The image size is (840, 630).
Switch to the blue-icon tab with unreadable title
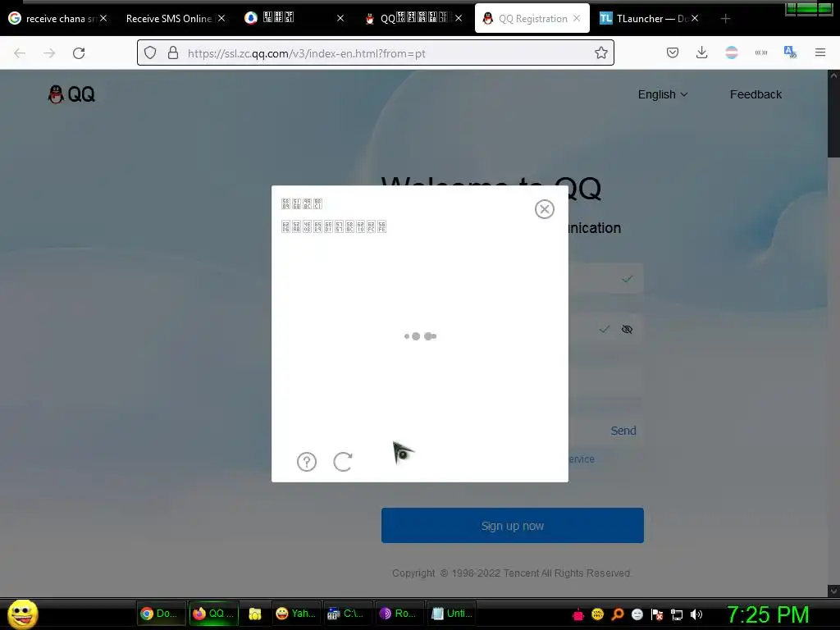pos(294,19)
